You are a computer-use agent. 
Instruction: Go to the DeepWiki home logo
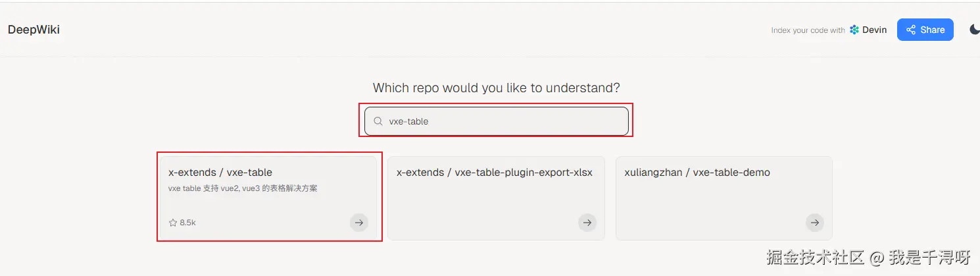34,30
